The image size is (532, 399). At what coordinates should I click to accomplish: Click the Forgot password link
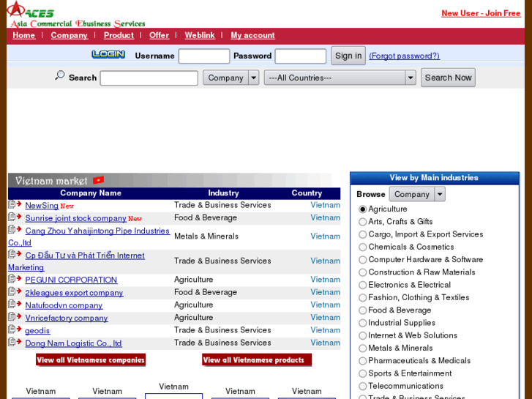[x=404, y=56]
